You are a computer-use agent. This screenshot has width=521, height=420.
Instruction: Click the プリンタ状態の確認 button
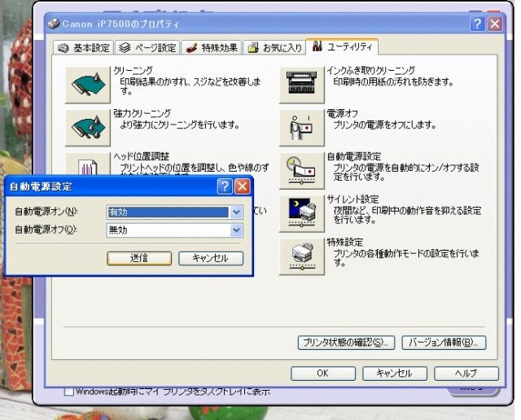(x=347, y=343)
